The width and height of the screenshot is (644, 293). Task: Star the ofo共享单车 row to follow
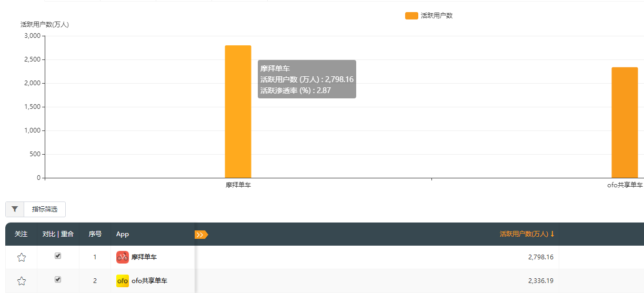22,281
